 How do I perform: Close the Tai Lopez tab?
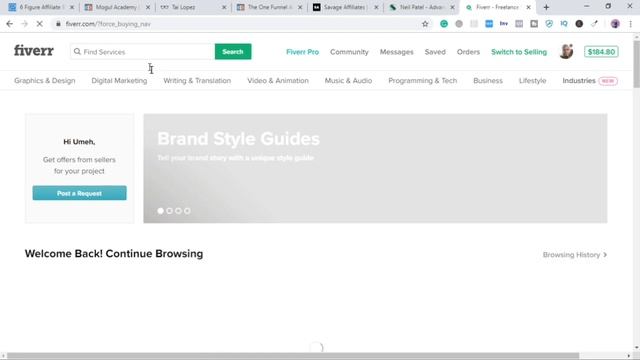click(224, 7)
